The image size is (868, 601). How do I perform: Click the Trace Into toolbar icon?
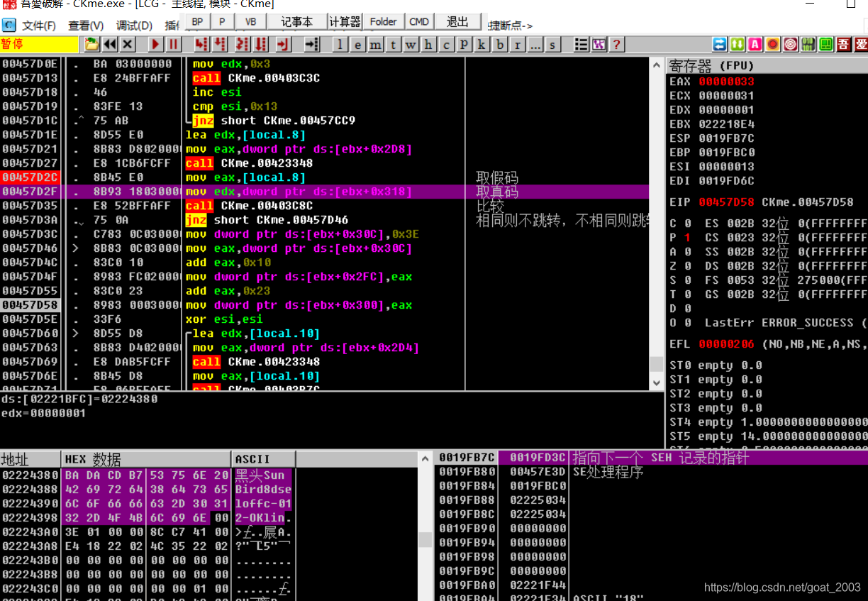click(243, 45)
